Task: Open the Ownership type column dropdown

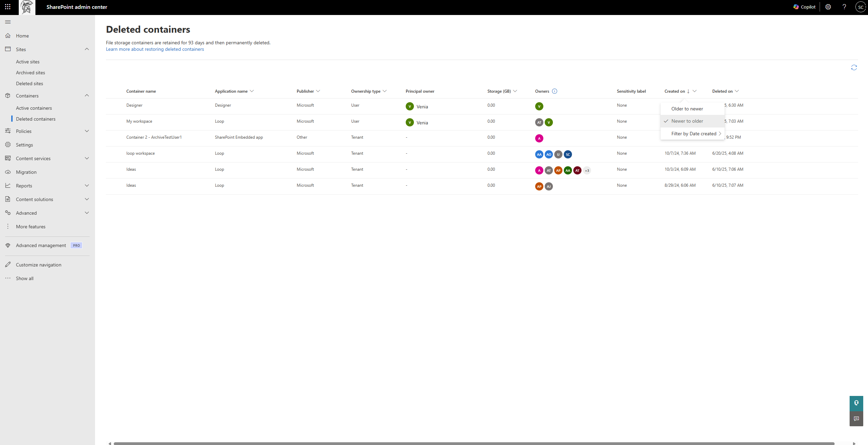Action: pyautogui.click(x=385, y=91)
